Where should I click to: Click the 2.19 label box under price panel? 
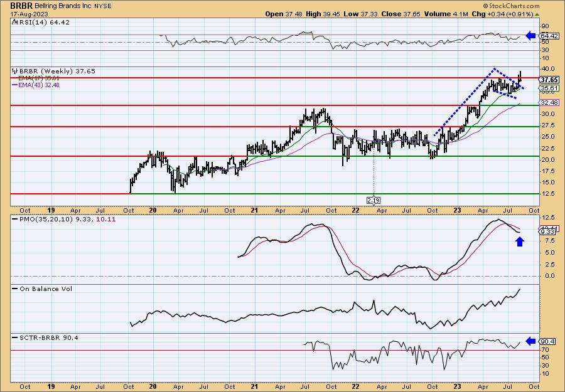coord(374,200)
